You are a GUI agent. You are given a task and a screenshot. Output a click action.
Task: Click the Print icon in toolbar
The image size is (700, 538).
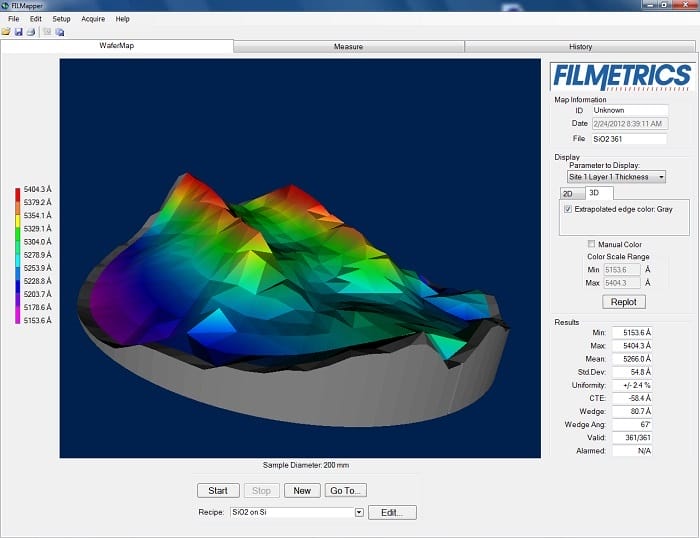pos(30,32)
